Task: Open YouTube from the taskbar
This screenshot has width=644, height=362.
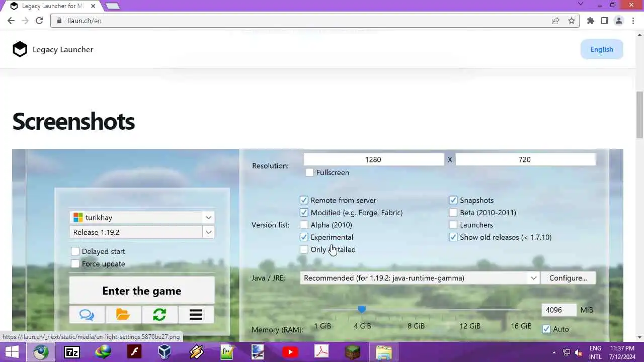Action: 290,352
